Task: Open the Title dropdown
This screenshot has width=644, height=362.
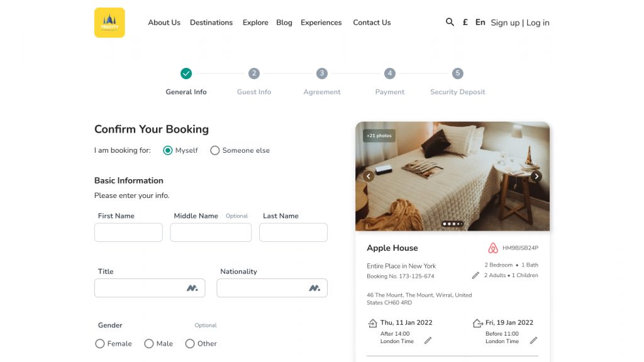Action: pos(150,288)
